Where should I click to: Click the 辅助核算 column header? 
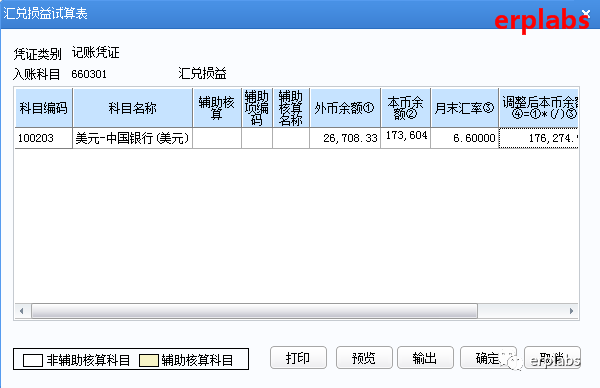pyautogui.click(x=217, y=108)
